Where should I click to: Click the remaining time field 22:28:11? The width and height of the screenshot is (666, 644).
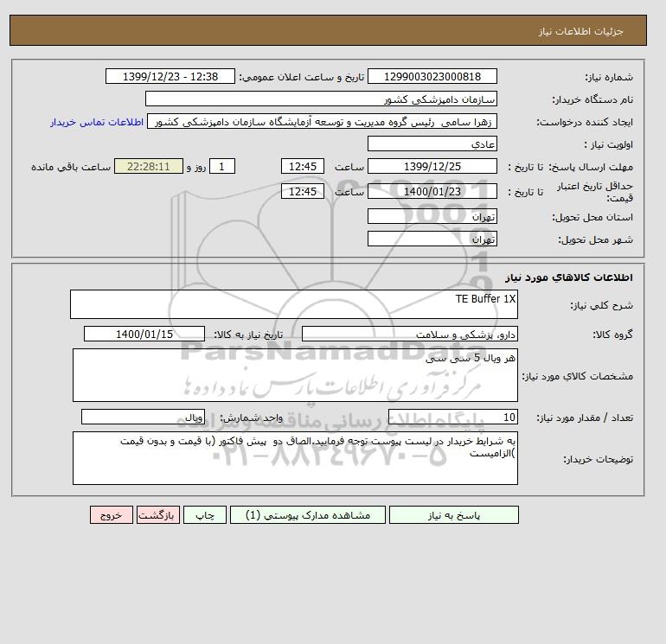click(x=149, y=167)
